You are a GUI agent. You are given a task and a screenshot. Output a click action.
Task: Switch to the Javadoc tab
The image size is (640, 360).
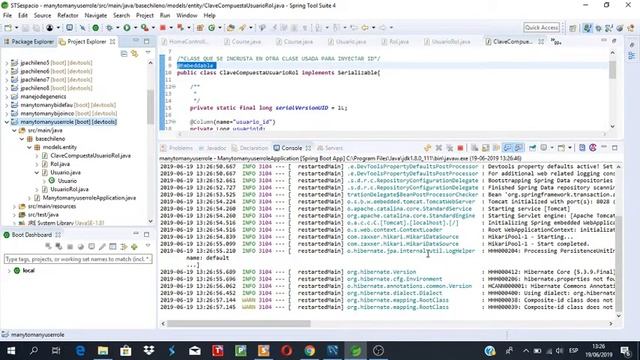pos(212,148)
